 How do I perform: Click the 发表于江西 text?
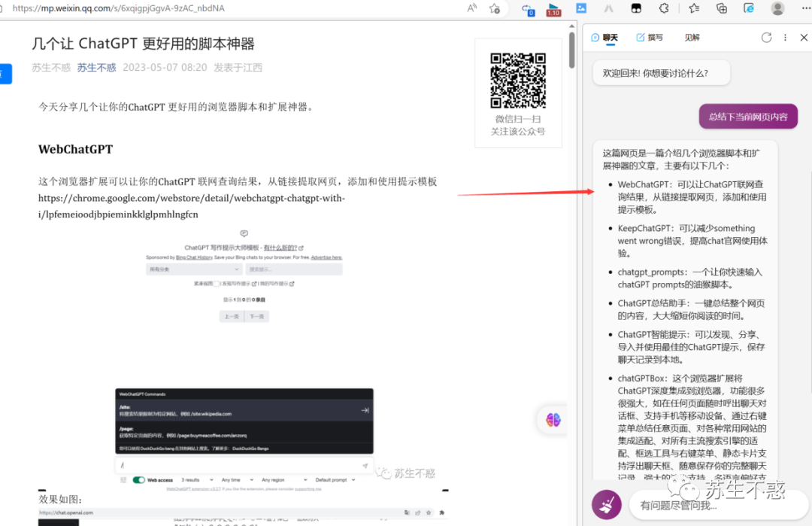(238, 68)
